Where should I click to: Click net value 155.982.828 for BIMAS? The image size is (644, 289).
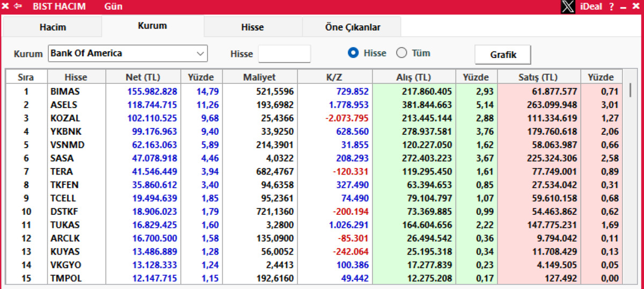(152, 91)
